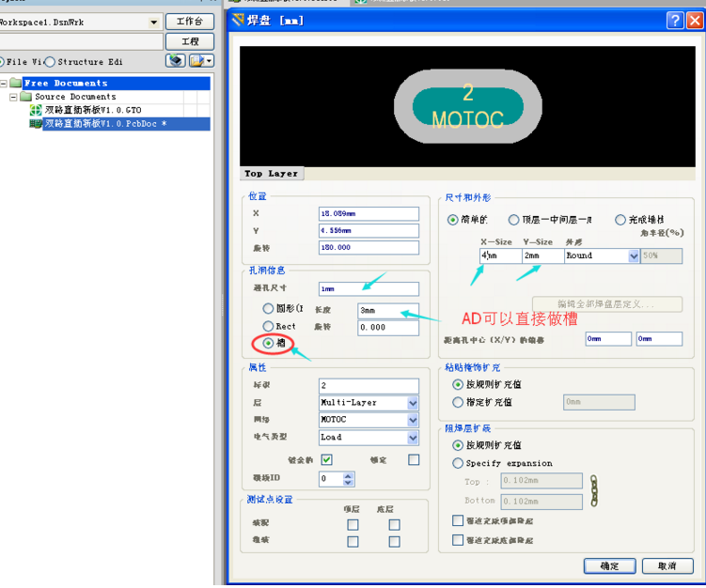
Task: Click the Source Documents folder icon
Action: click(26, 97)
